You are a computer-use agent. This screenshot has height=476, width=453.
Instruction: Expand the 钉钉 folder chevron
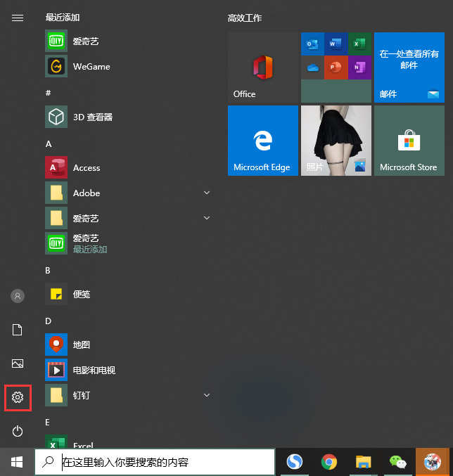point(207,395)
